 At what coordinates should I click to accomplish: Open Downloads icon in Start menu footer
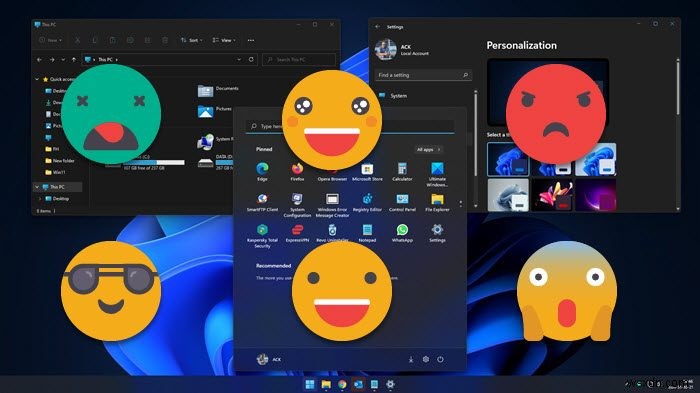pos(411,359)
